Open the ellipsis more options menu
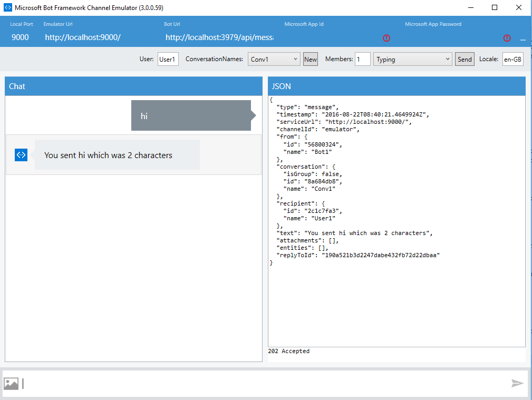The image size is (532, 400). click(x=523, y=40)
